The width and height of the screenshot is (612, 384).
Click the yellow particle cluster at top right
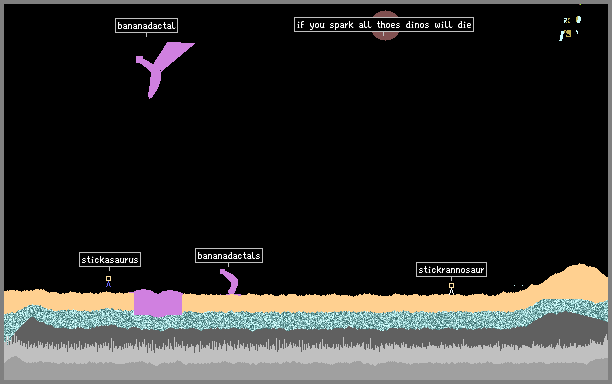click(x=568, y=34)
